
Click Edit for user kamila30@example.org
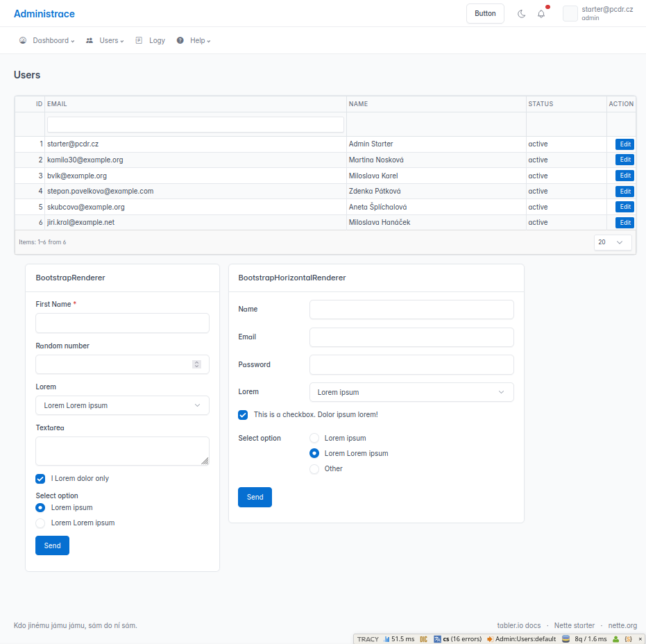(624, 160)
